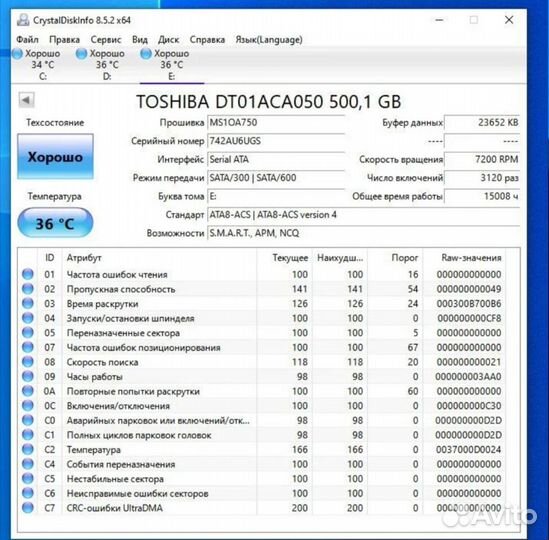Open the Сервис menu
The width and height of the screenshot is (549, 540).
point(106,40)
